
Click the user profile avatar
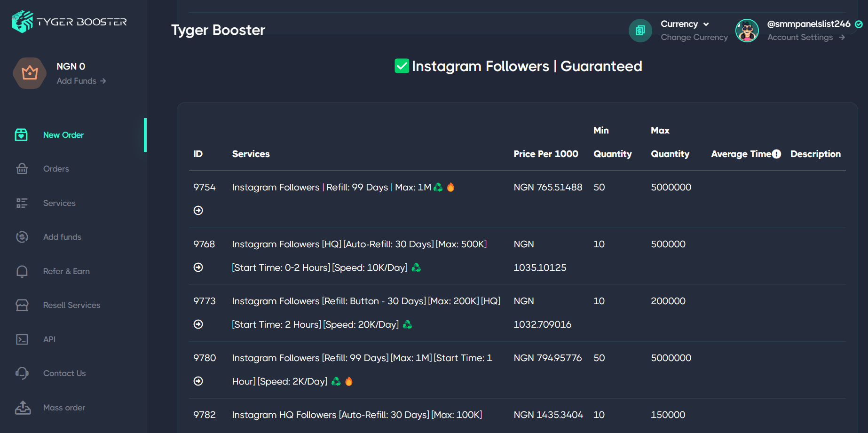click(747, 31)
